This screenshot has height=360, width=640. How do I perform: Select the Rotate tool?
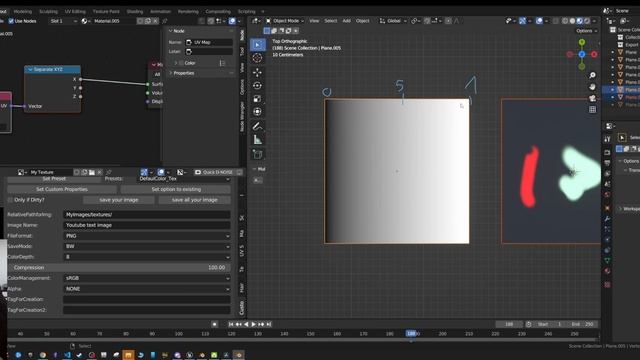pyautogui.click(x=257, y=86)
